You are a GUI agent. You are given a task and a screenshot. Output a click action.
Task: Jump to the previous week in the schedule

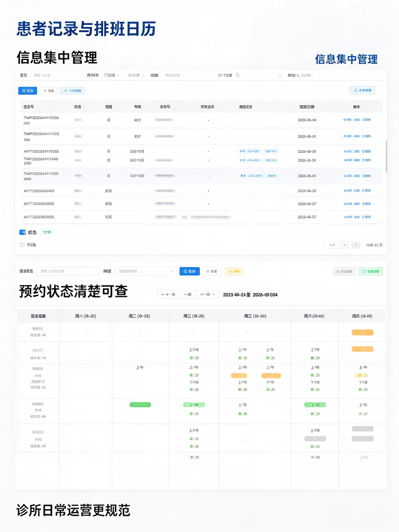[x=168, y=294]
